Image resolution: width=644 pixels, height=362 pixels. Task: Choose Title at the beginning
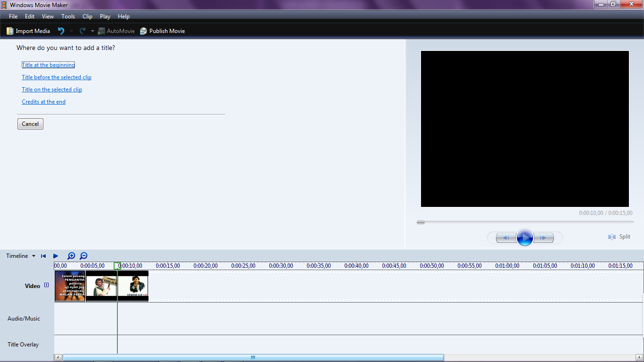(x=48, y=65)
